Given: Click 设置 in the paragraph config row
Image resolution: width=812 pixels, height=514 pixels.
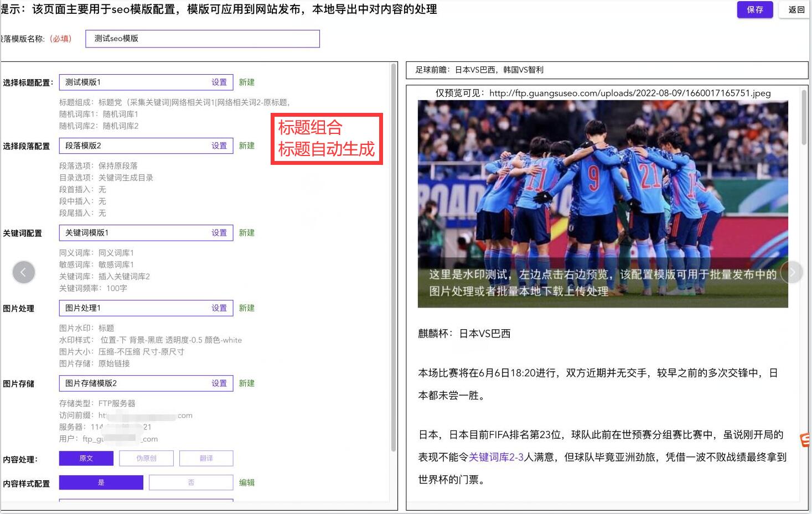Looking at the screenshot, I should 219,146.
